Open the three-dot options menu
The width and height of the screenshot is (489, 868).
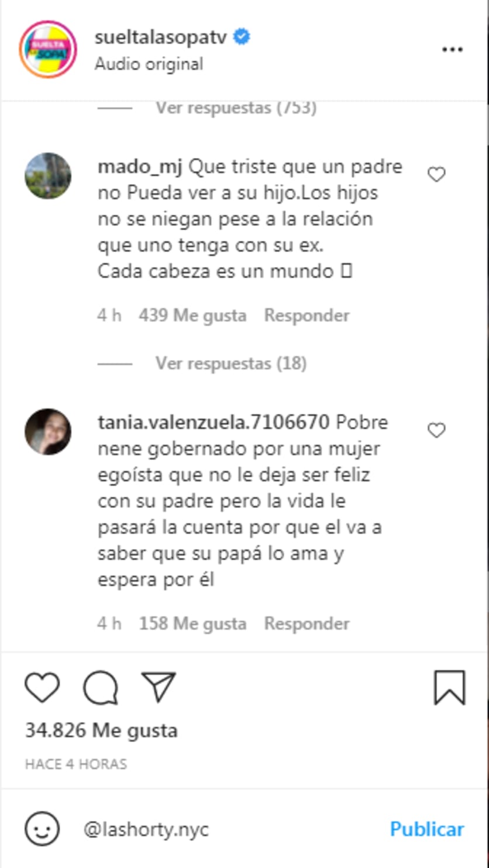[452, 50]
